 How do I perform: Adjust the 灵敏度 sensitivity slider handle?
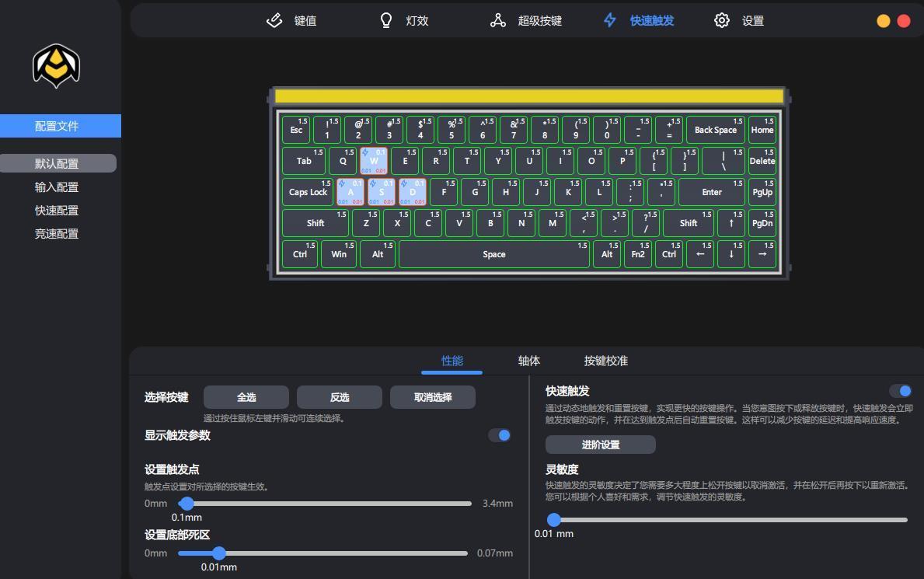click(554, 519)
